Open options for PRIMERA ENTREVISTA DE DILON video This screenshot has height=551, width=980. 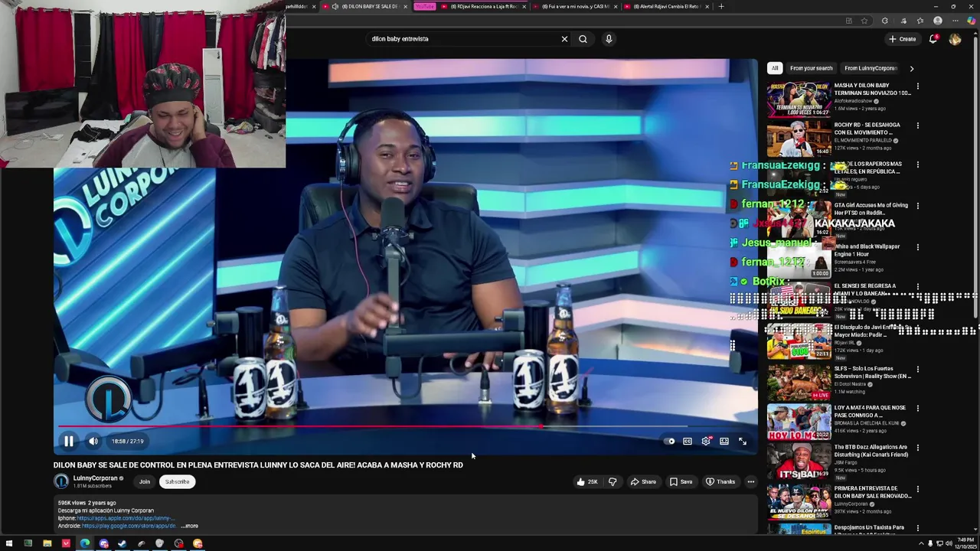click(x=917, y=489)
